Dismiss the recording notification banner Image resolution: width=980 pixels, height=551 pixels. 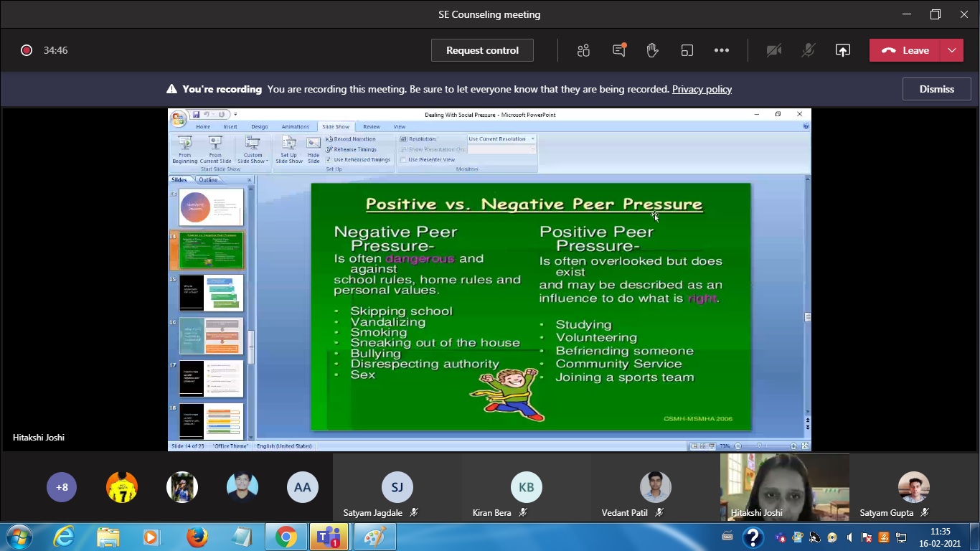pos(936,89)
